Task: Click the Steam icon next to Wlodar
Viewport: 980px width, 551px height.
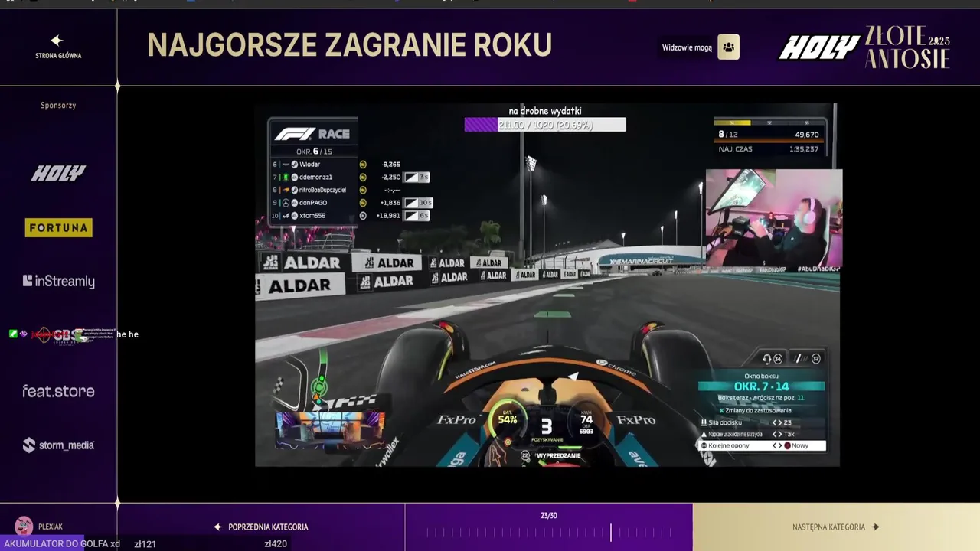Action: [x=295, y=165]
